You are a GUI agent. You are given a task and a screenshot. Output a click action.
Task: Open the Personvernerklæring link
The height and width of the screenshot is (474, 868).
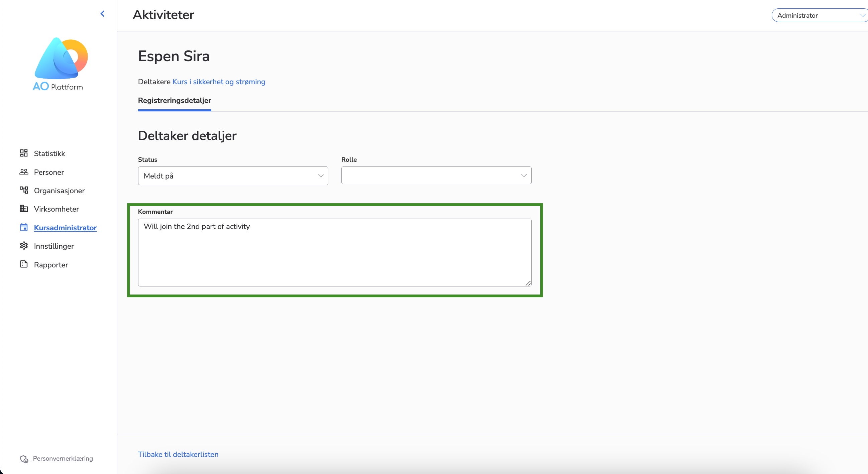pyautogui.click(x=63, y=459)
